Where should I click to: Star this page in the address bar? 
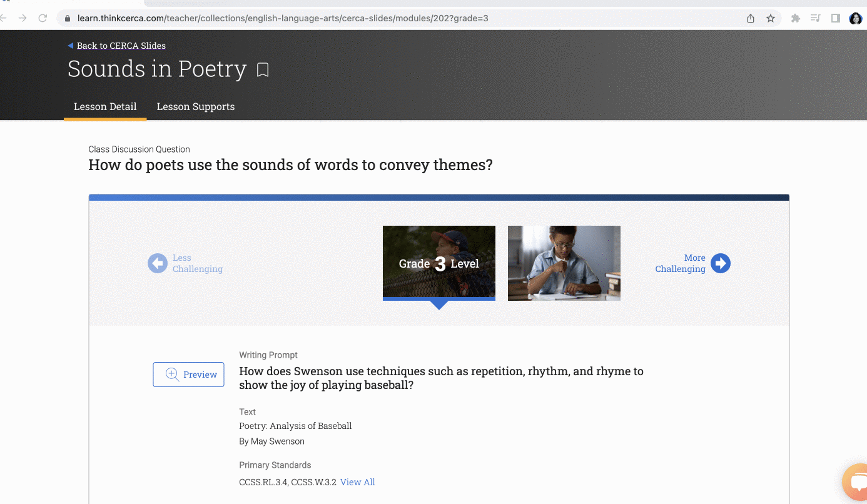771,18
